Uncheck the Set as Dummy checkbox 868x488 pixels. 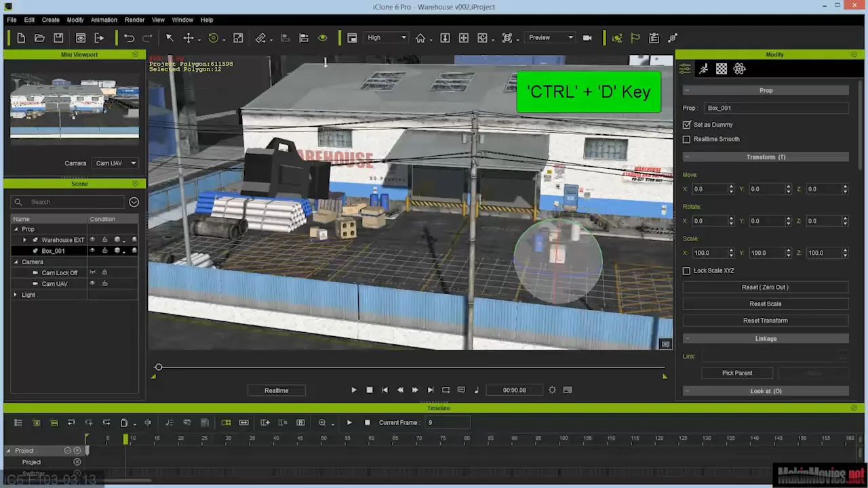coord(686,125)
